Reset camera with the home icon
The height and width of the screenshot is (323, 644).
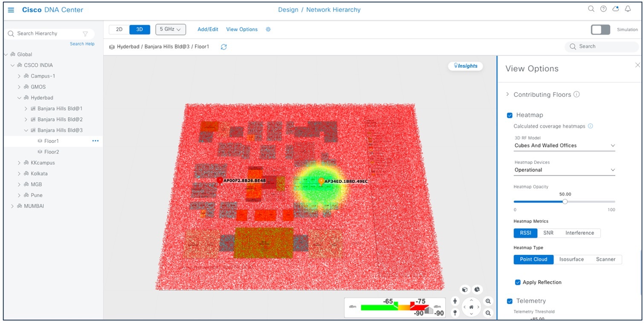tap(471, 307)
